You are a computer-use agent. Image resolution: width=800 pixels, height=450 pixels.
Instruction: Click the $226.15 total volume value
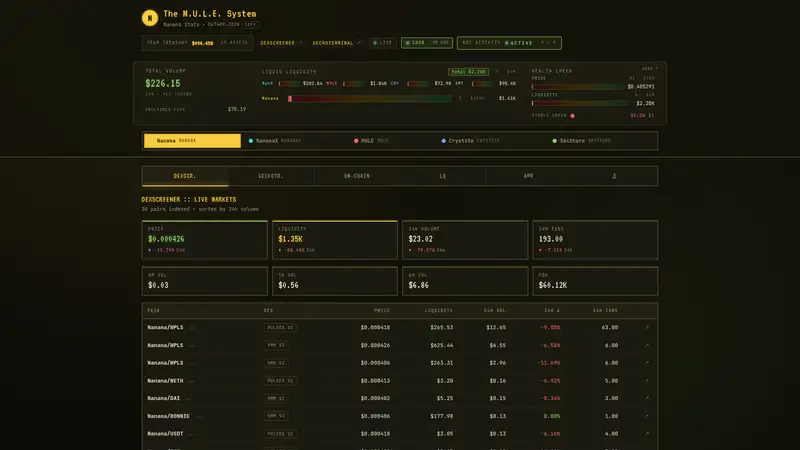coord(163,83)
